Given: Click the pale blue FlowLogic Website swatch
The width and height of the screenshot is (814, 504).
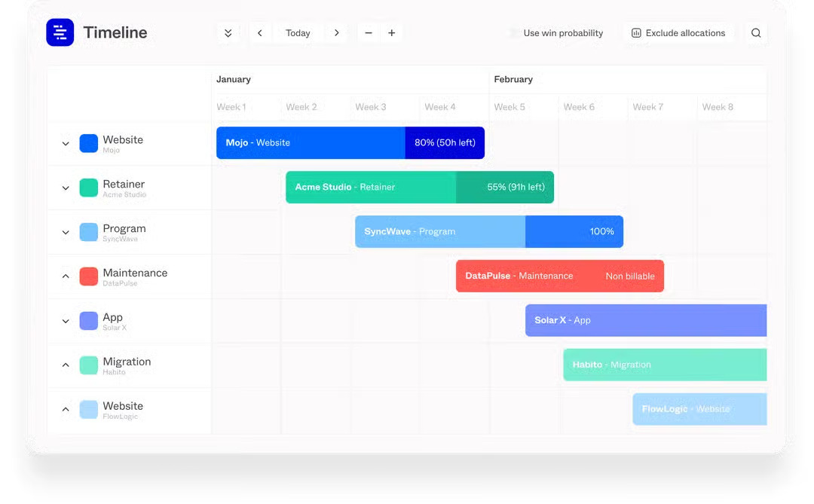Looking at the screenshot, I should tap(89, 410).
